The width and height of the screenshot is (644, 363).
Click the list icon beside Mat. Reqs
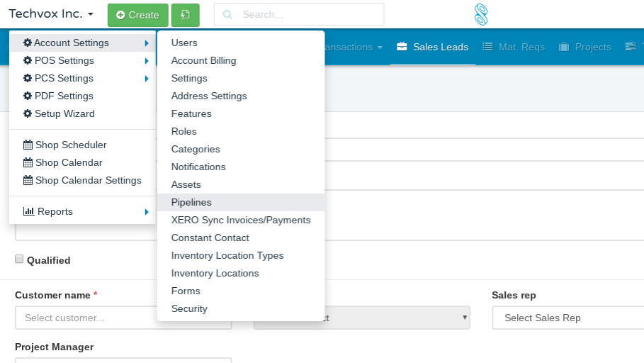487,47
